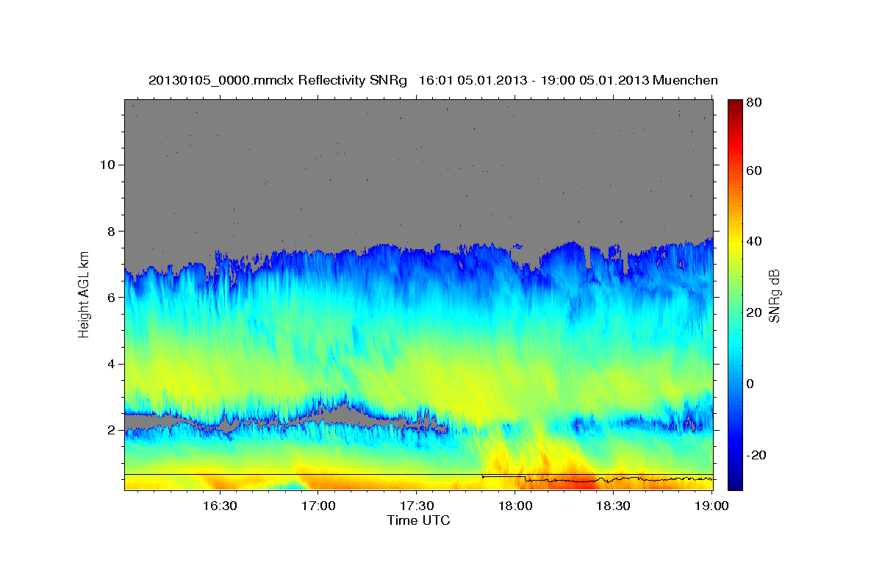Click the height tick label 8
Viewport: 882px width, 588px height.
[110, 231]
